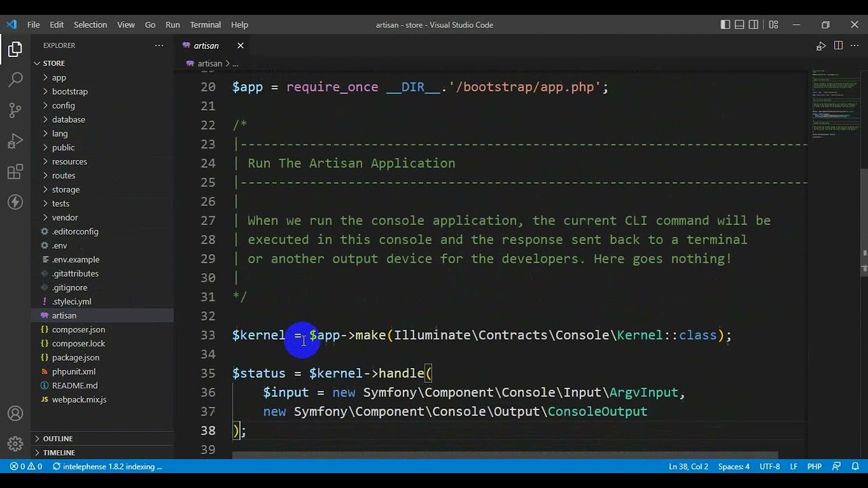This screenshot has height=488, width=868.
Task: Open the Source Control view icon
Action: tap(15, 110)
